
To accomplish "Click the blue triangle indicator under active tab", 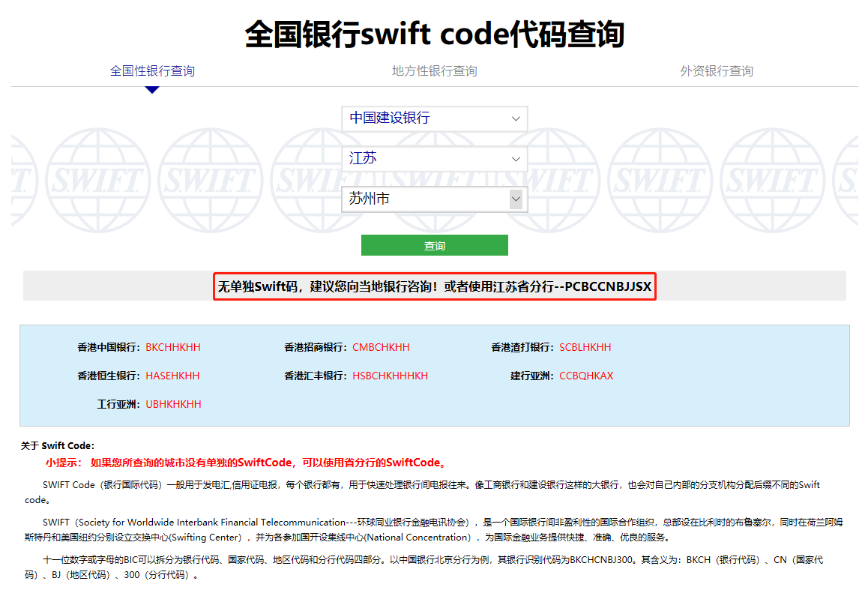I will click(x=152, y=90).
